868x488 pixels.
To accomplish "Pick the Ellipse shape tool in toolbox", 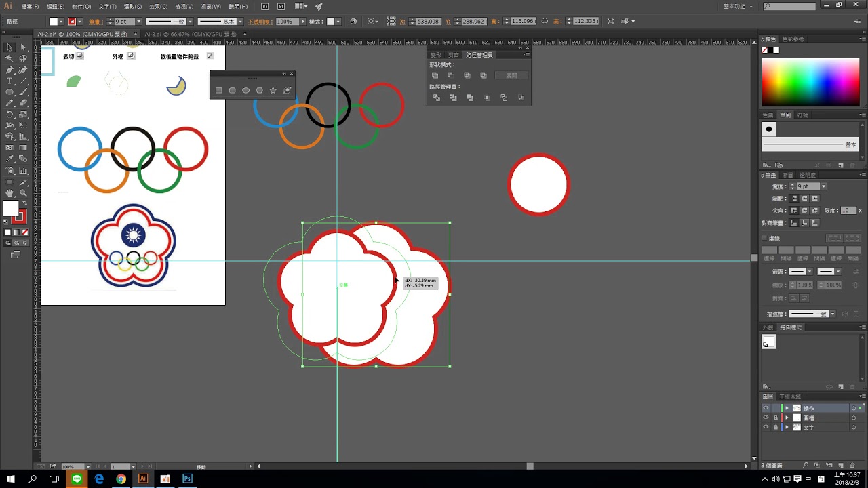I will pyautogui.click(x=9, y=92).
